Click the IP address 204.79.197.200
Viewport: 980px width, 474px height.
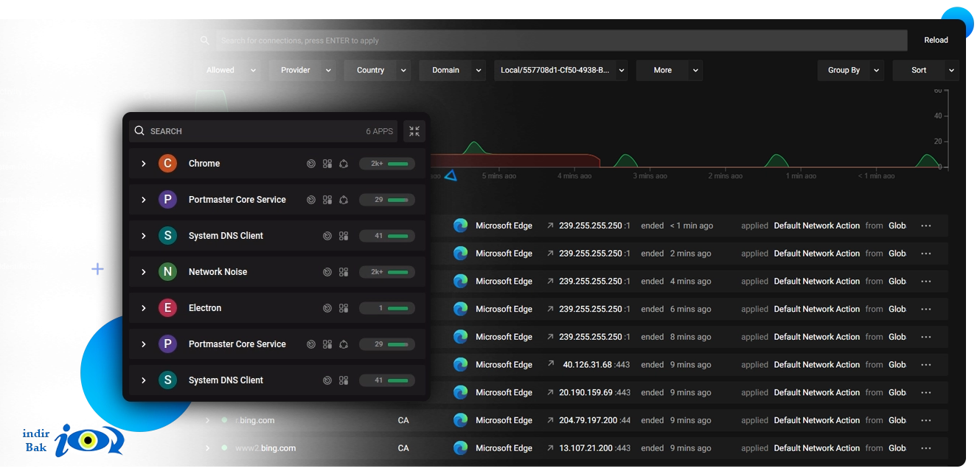pyautogui.click(x=588, y=420)
